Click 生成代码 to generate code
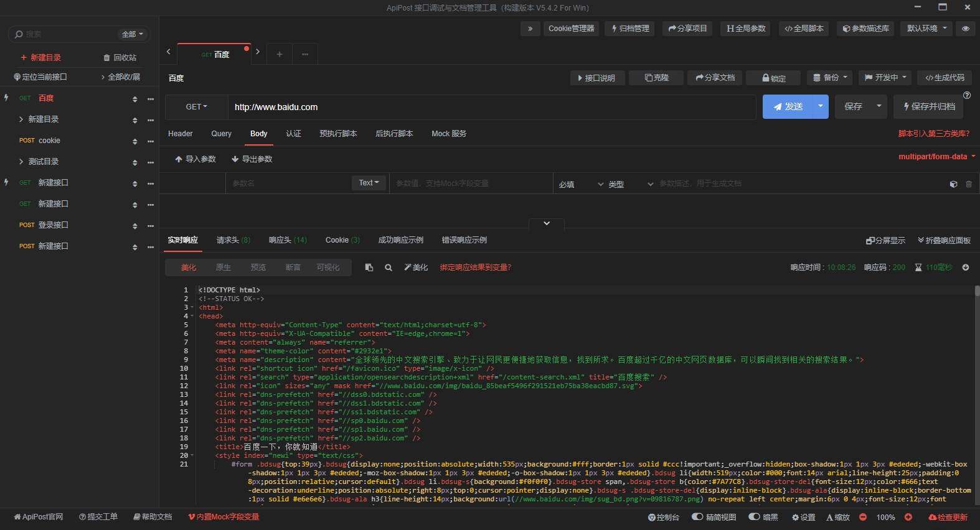 [945, 78]
